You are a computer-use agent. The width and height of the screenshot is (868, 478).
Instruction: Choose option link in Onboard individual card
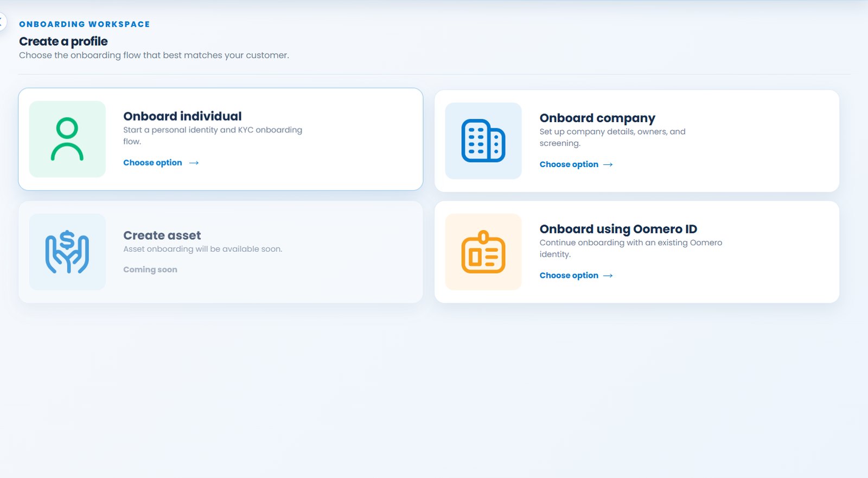pyautogui.click(x=161, y=163)
